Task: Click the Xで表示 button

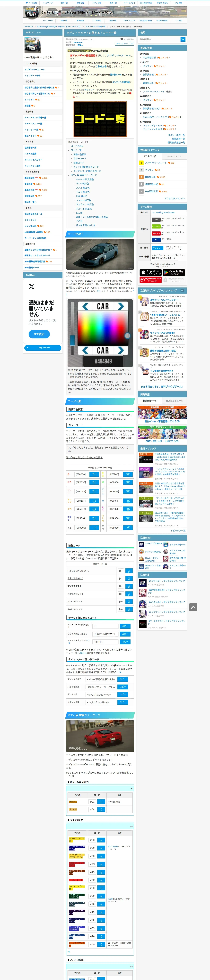Action: pos(39,334)
